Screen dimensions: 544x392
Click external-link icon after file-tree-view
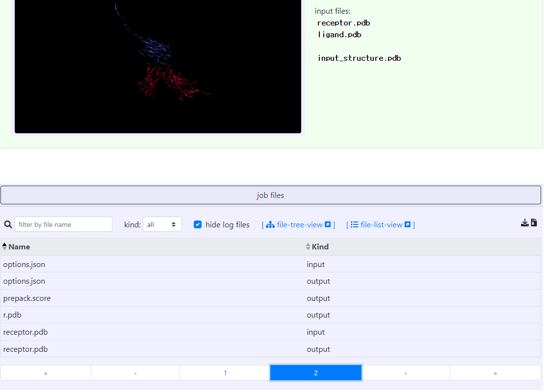(x=328, y=225)
